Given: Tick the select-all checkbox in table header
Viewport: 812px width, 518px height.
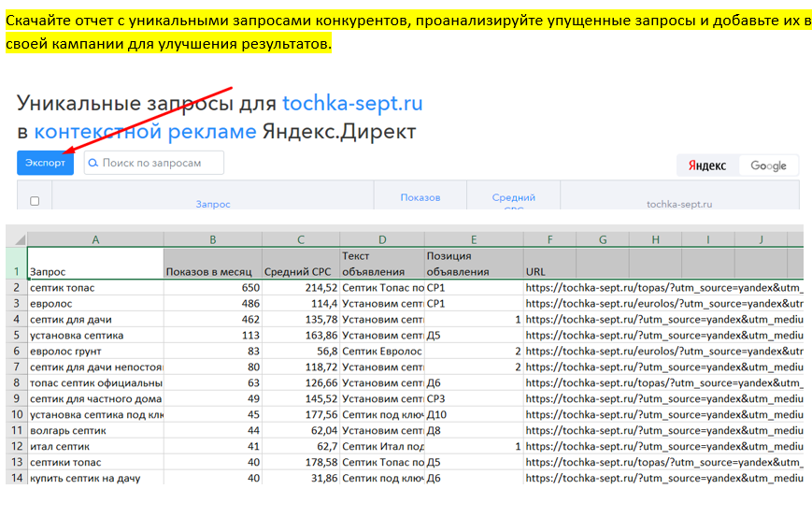Looking at the screenshot, I should 35,201.
